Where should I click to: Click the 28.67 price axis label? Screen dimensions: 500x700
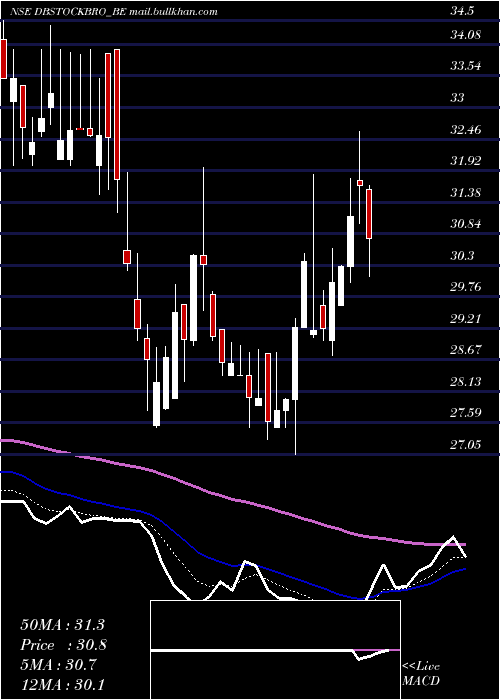[465, 350]
